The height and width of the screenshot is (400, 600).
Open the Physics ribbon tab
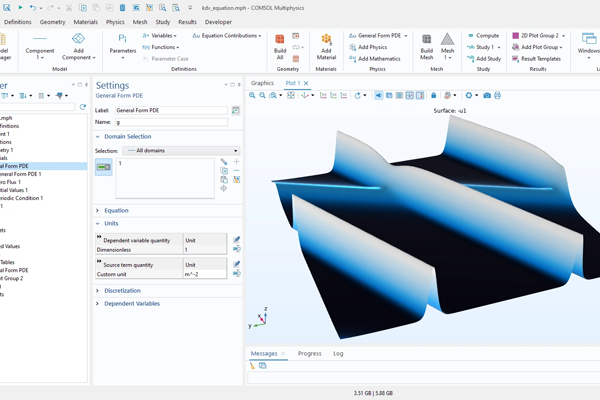click(115, 22)
